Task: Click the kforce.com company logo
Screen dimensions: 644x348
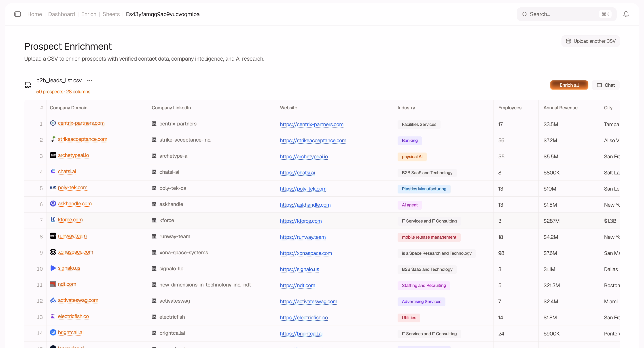Action: click(53, 219)
